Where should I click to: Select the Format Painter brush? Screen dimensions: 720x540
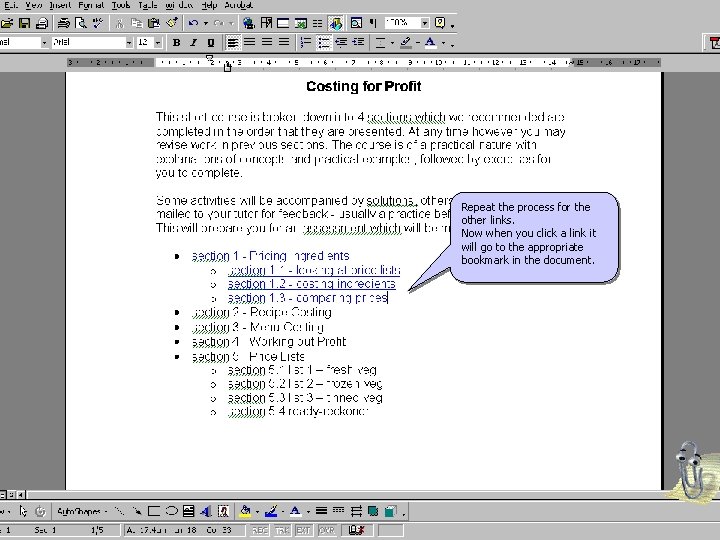172,23
